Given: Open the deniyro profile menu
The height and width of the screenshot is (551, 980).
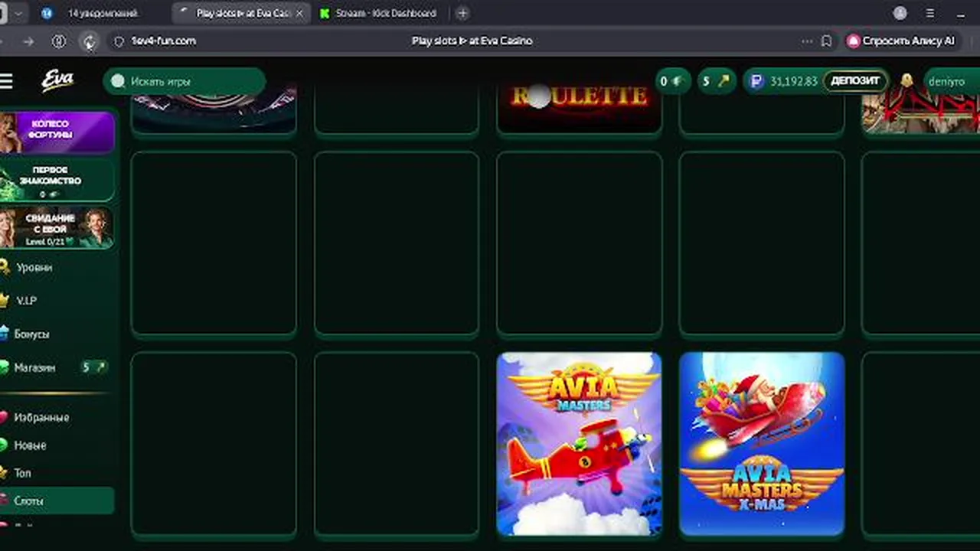Looking at the screenshot, I should click(951, 81).
